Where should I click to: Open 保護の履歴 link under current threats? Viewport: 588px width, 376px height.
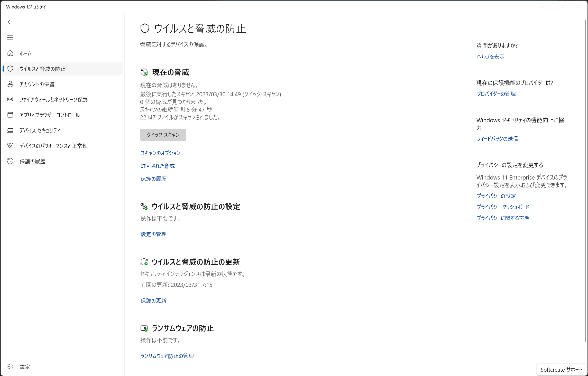(153, 179)
